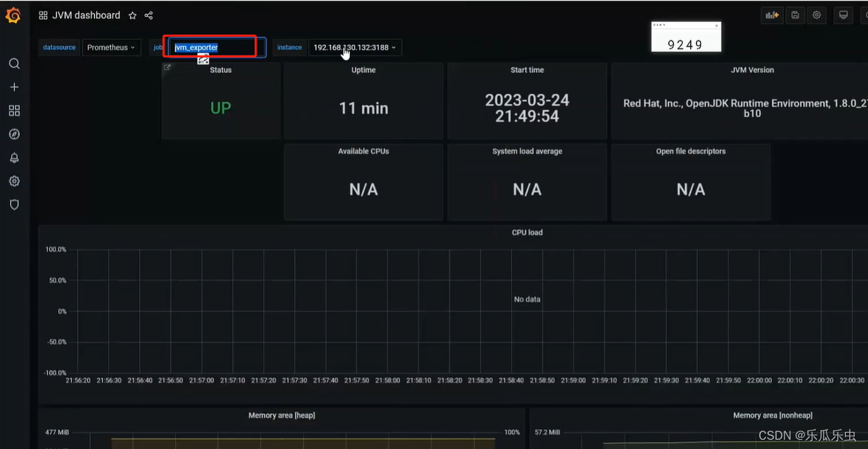The width and height of the screenshot is (868, 449).
Task: Cycle view mode with the monitor icon
Action: pos(843,15)
